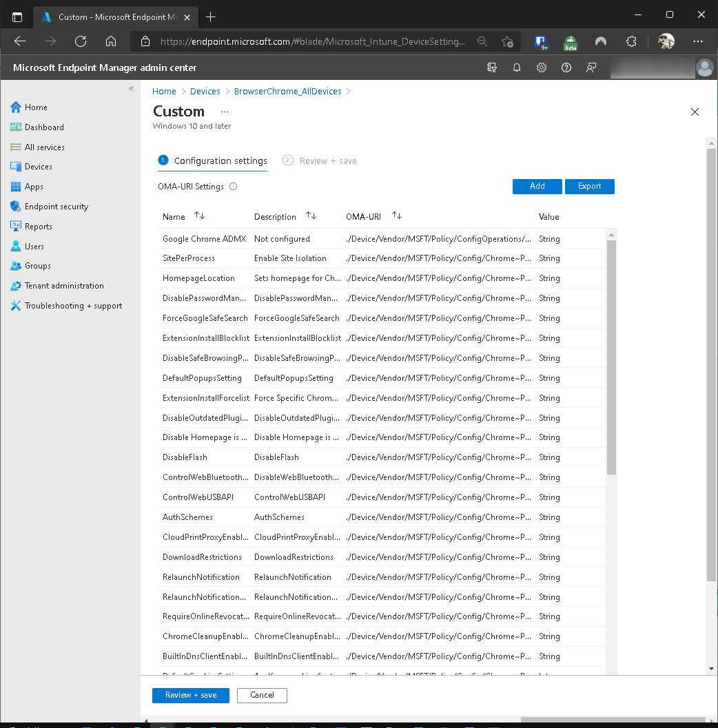Image resolution: width=718 pixels, height=728 pixels.
Task: Go to Devices breadcrumb link
Action: [205, 92]
